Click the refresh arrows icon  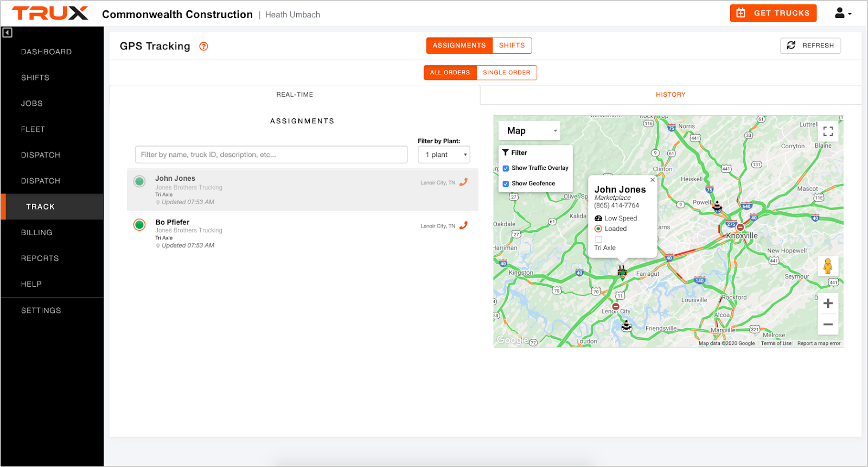coord(791,45)
